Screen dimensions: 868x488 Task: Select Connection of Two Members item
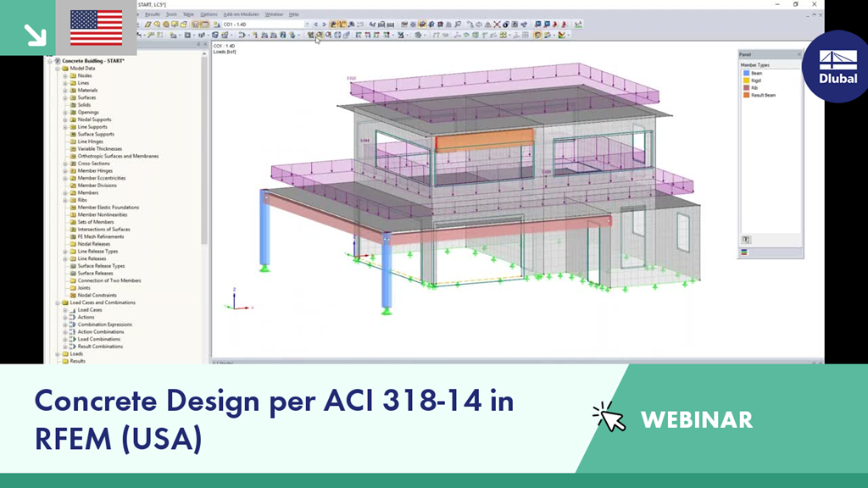click(x=109, y=280)
